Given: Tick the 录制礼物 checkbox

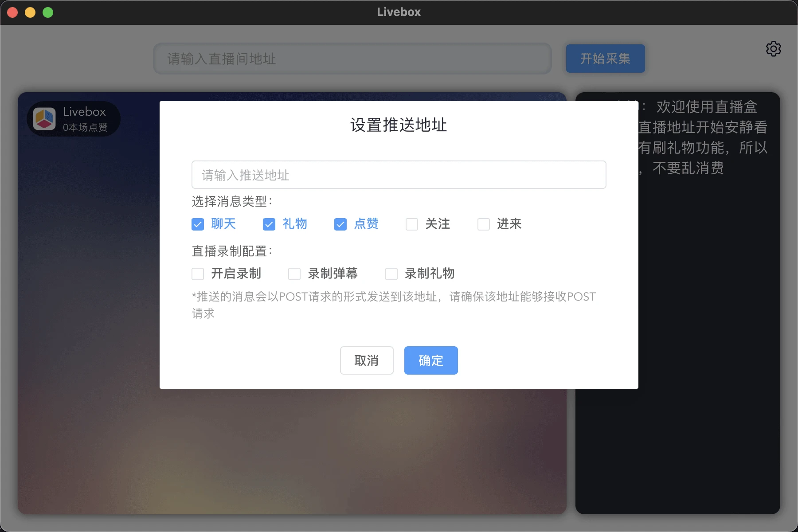Looking at the screenshot, I should 391,274.
